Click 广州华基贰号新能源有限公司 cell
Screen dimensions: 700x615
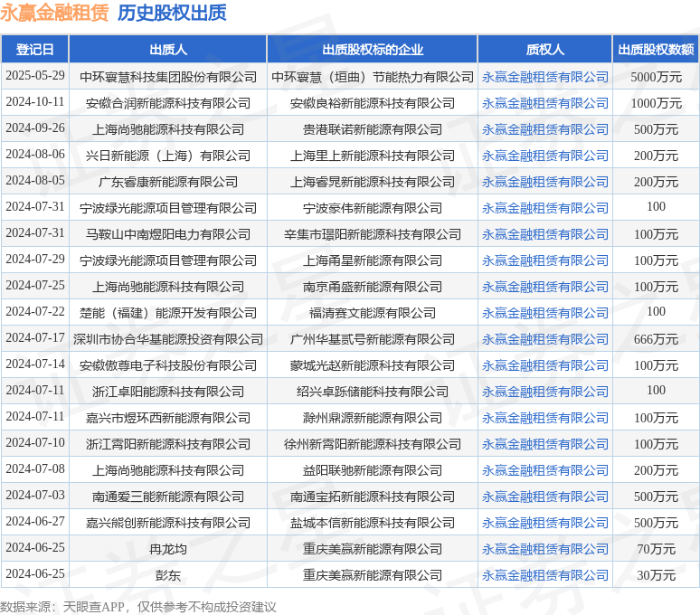click(x=373, y=339)
